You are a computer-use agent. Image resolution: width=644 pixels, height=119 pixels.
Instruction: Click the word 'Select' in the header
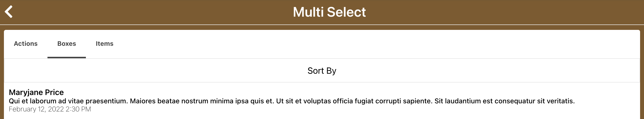pos(346,12)
